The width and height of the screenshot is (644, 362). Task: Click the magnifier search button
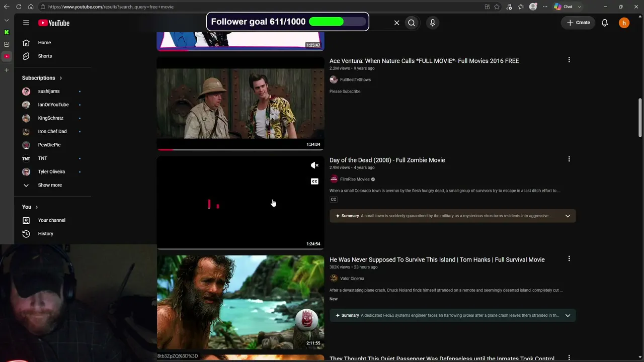[x=412, y=23]
